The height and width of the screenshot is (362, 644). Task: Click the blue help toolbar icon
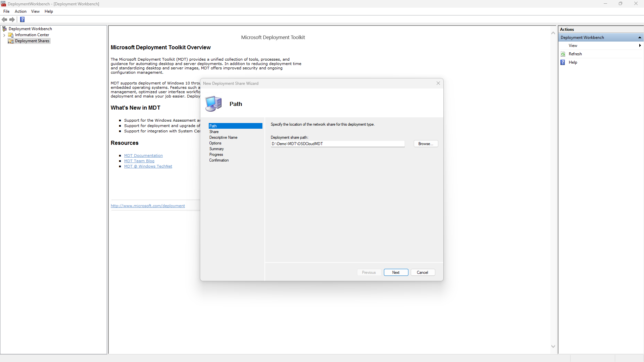(x=22, y=19)
